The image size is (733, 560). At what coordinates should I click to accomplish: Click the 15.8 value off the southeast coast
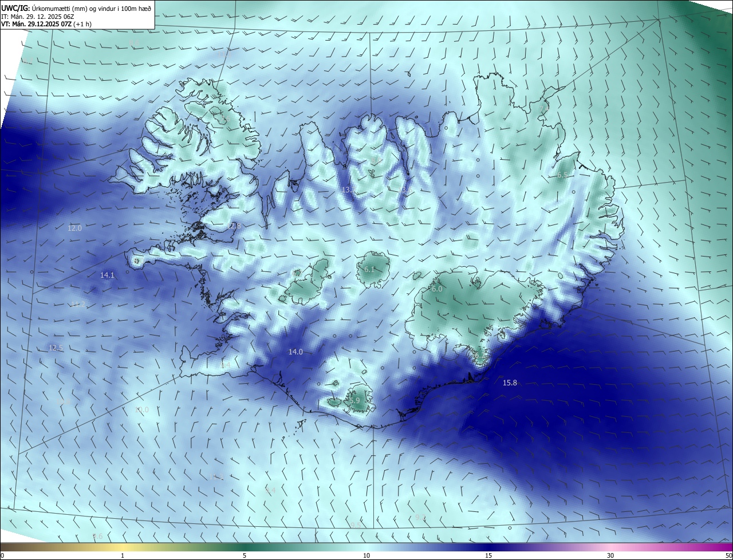pyautogui.click(x=510, y=382)
